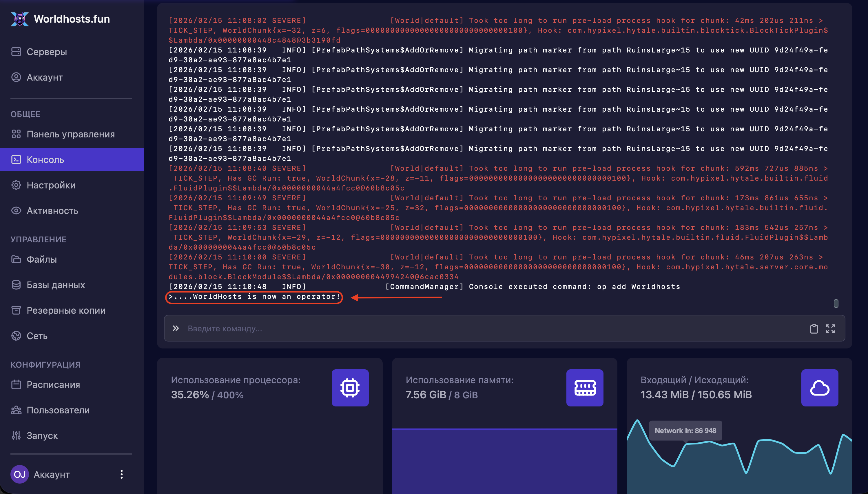Click the CPU usage chip icon
The width and height of the screenshot is (868, 494).
pos(350,388)
